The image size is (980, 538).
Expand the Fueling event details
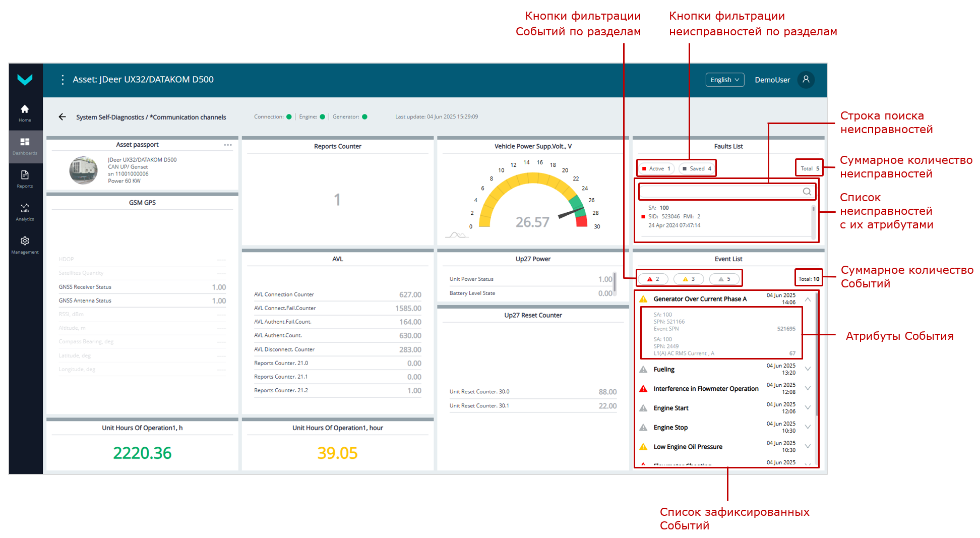808,369
